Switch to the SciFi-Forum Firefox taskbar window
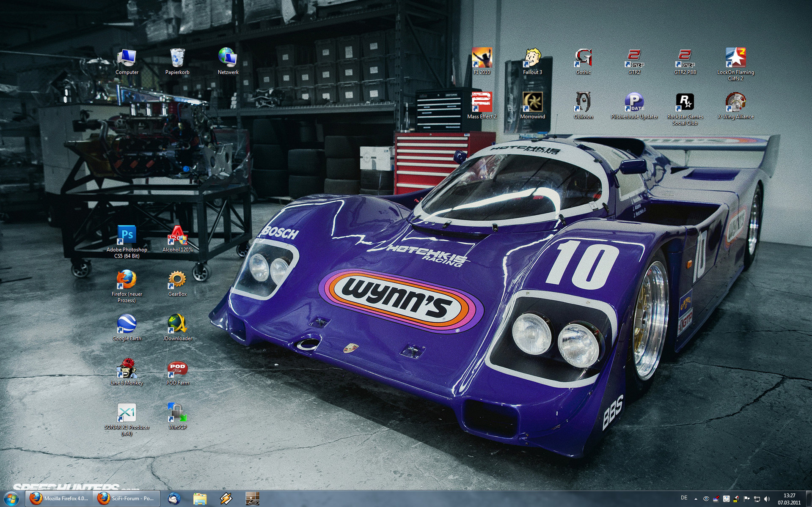Image resolution: width=812 pixels, height=507 pixels. 127,499
